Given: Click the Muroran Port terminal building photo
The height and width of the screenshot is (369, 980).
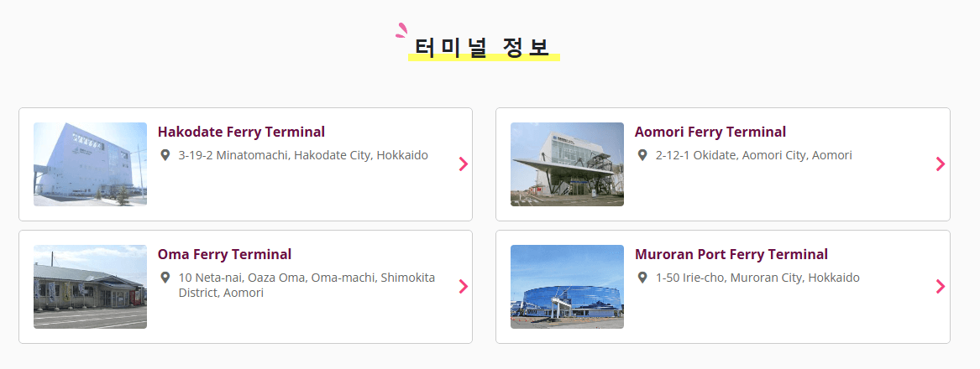Looking at the screenshot, I should coord(567,287).
